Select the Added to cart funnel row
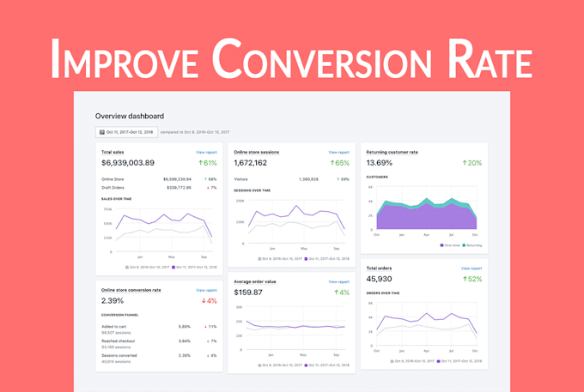This screenshot has width=584, height=392. (159, 329)
